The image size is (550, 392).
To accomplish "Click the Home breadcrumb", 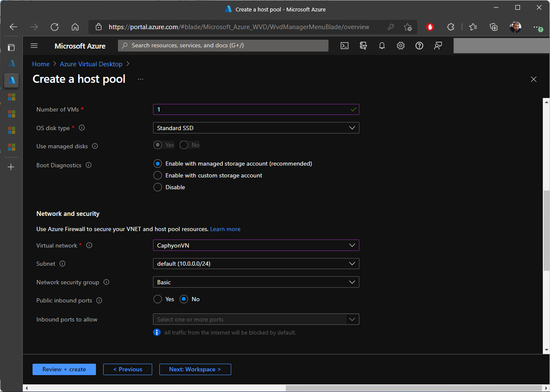I will click(x=41, y=64).
